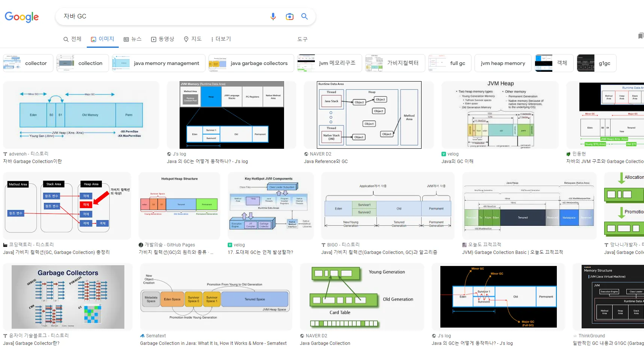The image size is (644, 349).
Task: Open link '자바의 JVM 구조와 Garbage Collection'
Action: pyautogui.click(x=605, y=162)
